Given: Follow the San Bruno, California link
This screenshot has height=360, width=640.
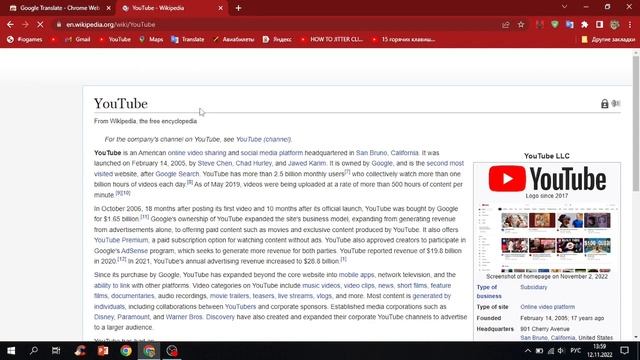Looking at the screenshot, I should click(x=387, y=153).
